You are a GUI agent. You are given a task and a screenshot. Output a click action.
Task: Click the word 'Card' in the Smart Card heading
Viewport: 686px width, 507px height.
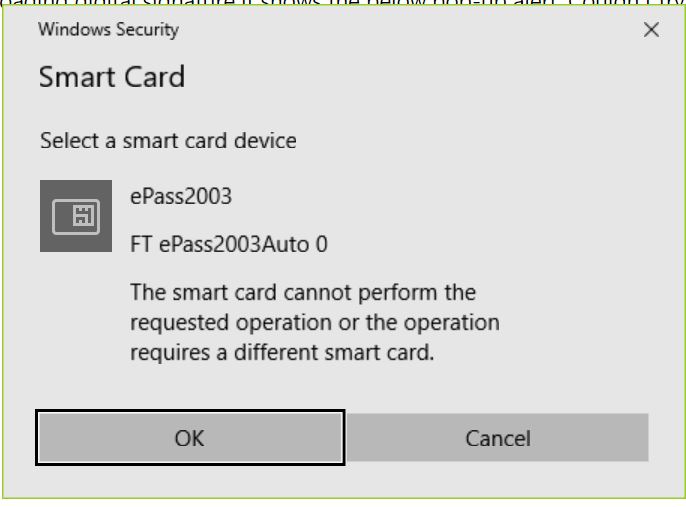[x=154, y=77]
